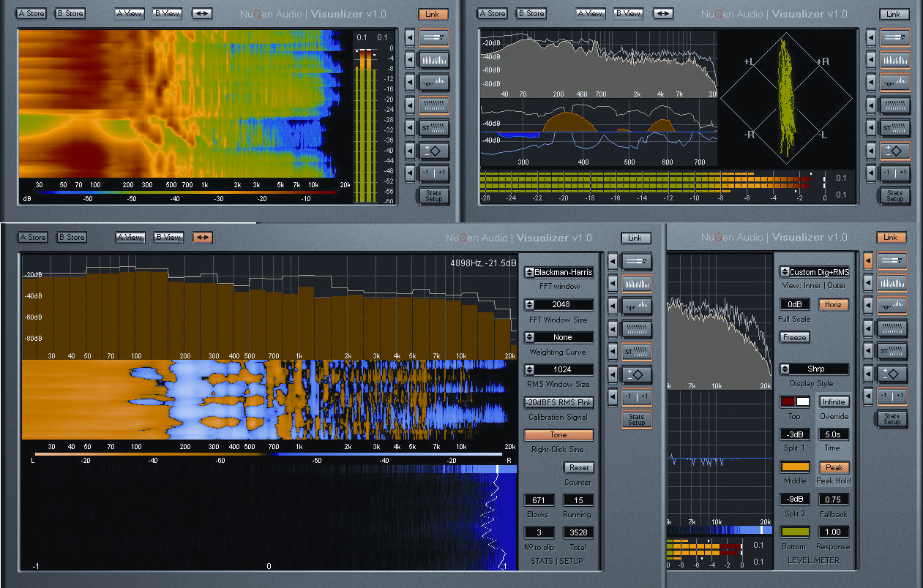Click A Store in the spectrogram window
This screenshot has width=923, height=588.
(32, 13)
